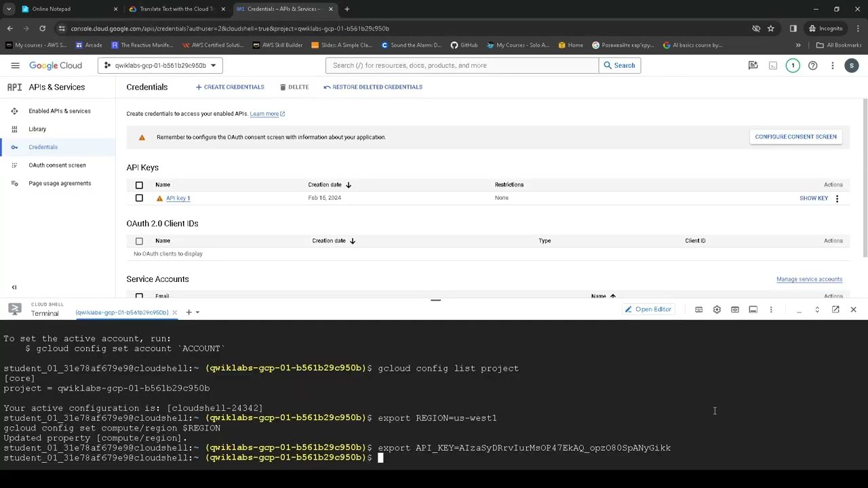Click the DELETE credentials button
This screenshot has width=868, height=488.
tap(294, 87)
